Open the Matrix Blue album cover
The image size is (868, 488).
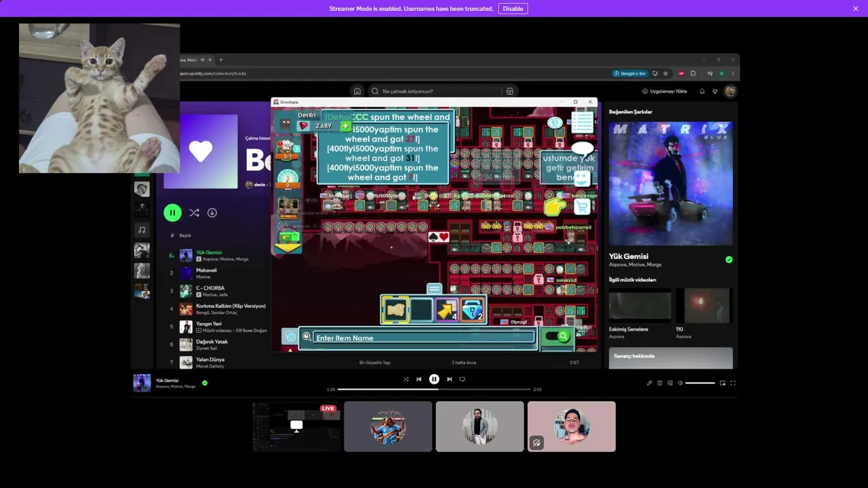click(671, 183)
